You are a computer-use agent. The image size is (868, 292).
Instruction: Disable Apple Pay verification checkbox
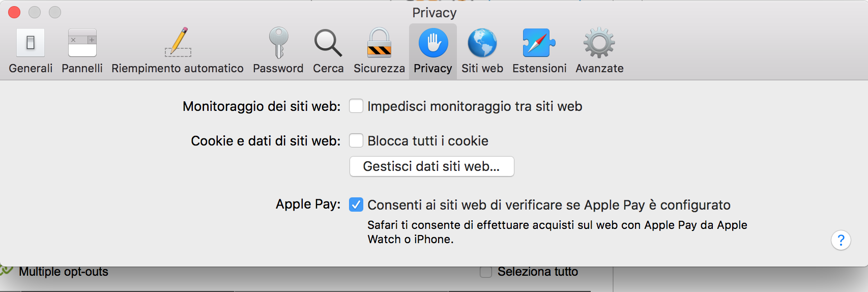(x=356, y=205)
